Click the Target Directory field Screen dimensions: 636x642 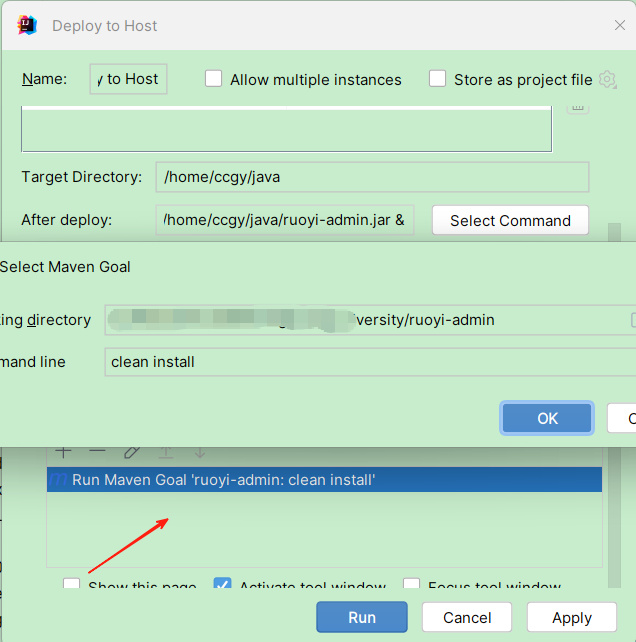click(372, 177)
